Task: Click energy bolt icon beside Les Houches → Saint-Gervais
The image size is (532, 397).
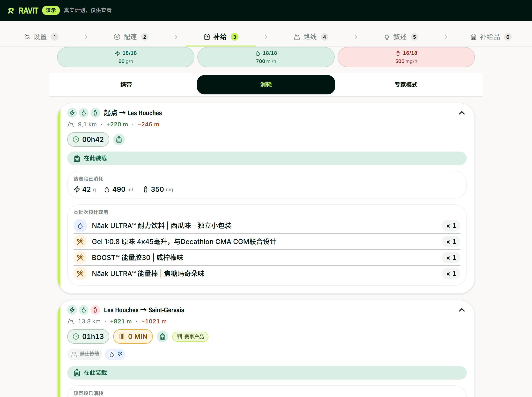Action: [x=72, y=310]
